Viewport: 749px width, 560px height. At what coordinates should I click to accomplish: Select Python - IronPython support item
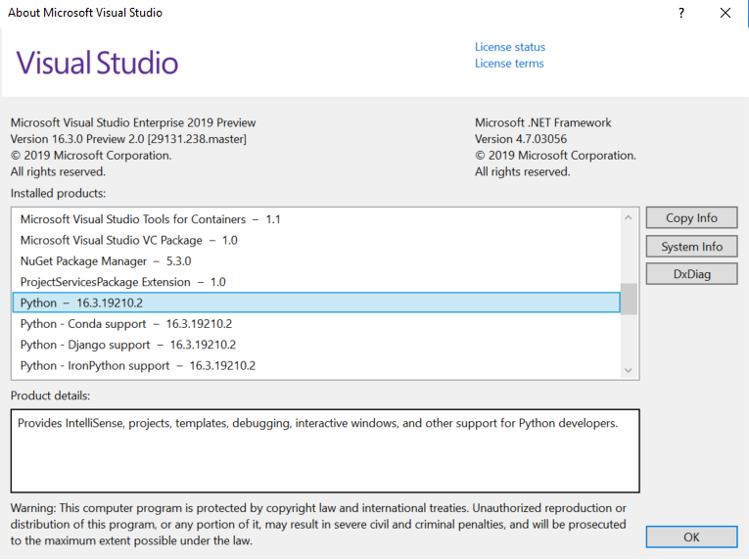click(316, 366)
